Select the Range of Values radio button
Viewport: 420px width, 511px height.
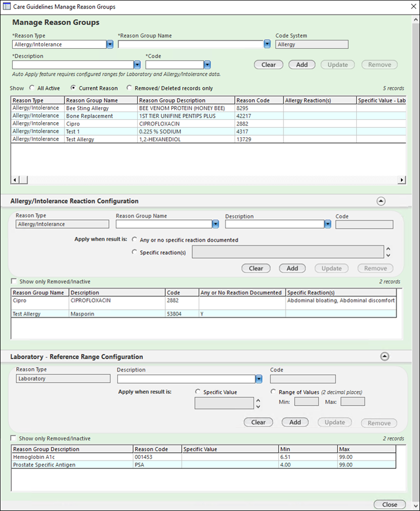(273, 392)
